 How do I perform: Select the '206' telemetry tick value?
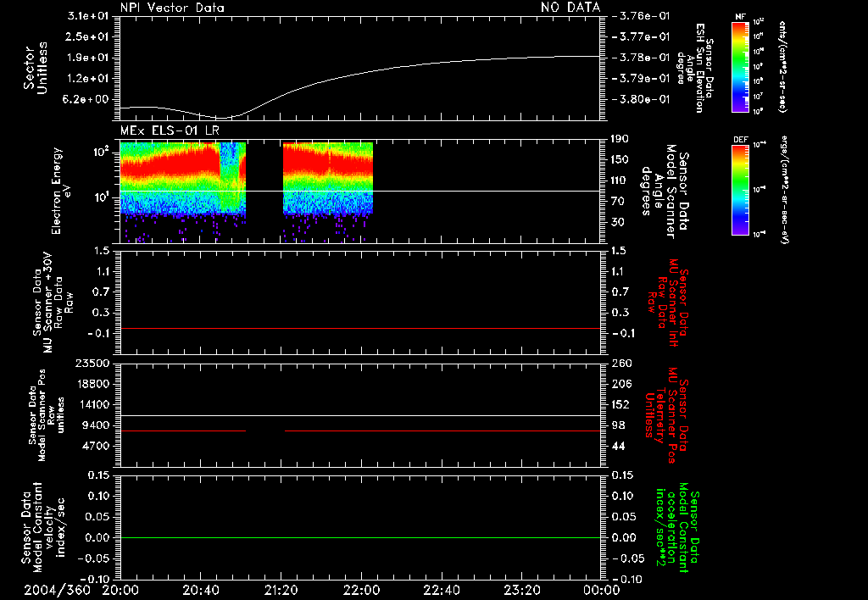click(x=621, y=384)
